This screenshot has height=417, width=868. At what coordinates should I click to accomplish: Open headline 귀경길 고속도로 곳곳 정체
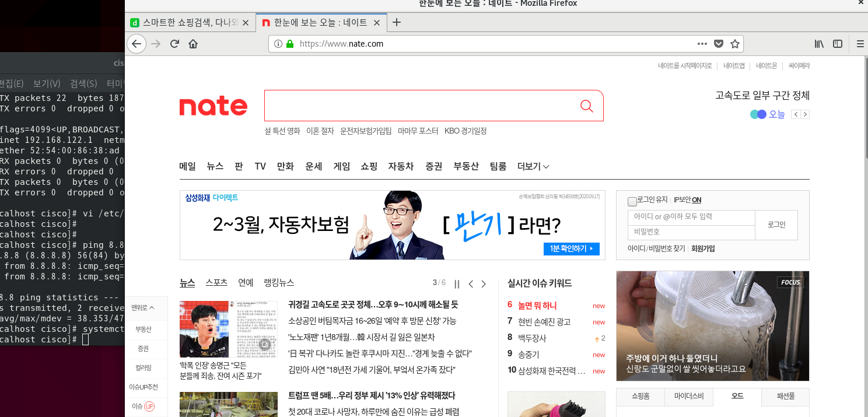point(373,304)
